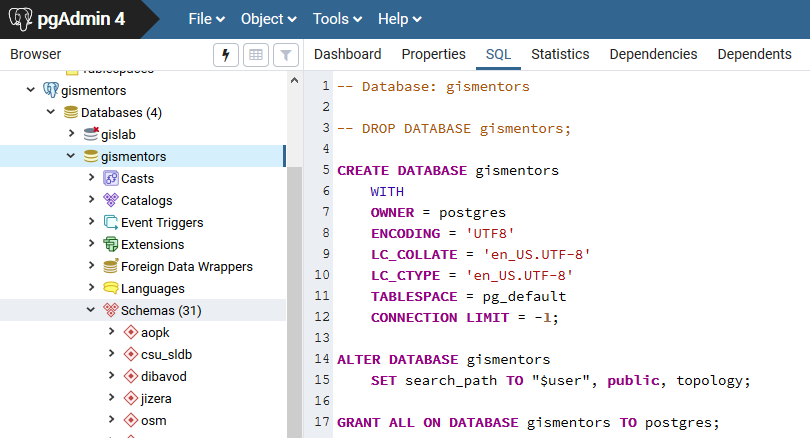Click the '-- DROP DATABASE gismentors;' comment
This screenshot has height=438, width=810.
coord(454,129)
